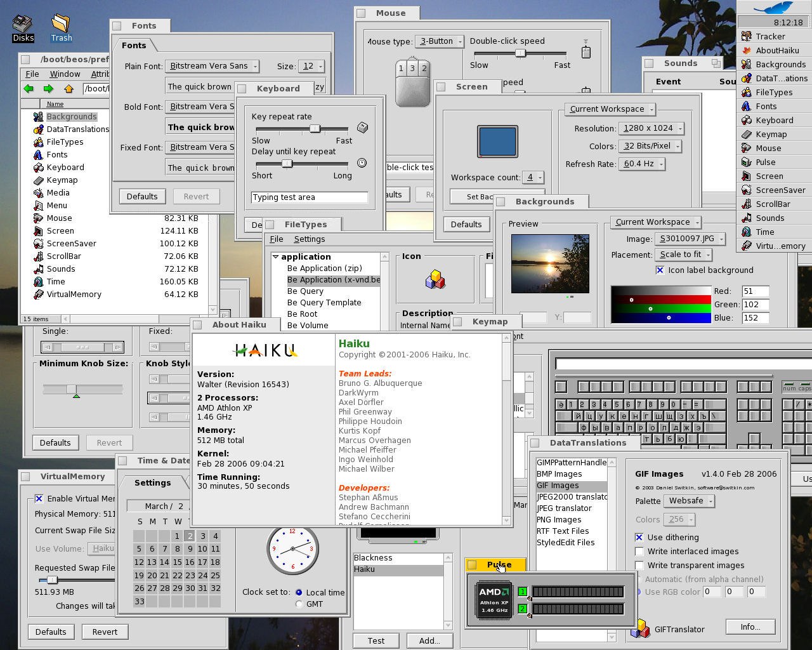Select the VirtualMemory icon in file list

tap(39, 295)
